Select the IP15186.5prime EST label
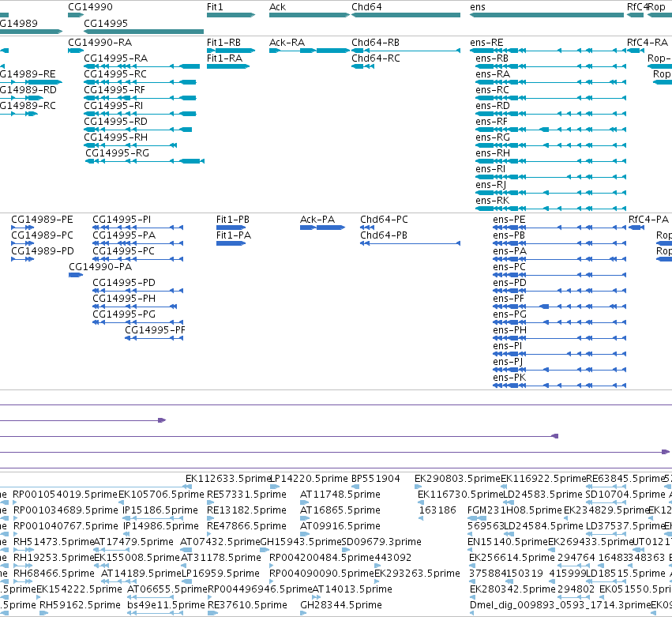Screen dimensions: 672x617 pyautogui.click(x=160, y=510)
